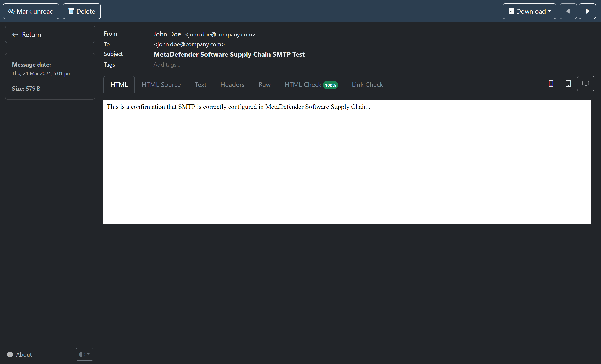Open the HTML Check tab
The height and width of the screenshot is (364, 601).
coord(311,84)
